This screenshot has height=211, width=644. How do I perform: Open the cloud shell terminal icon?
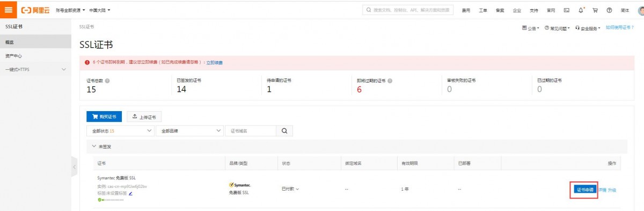click(x=566, y=10)
